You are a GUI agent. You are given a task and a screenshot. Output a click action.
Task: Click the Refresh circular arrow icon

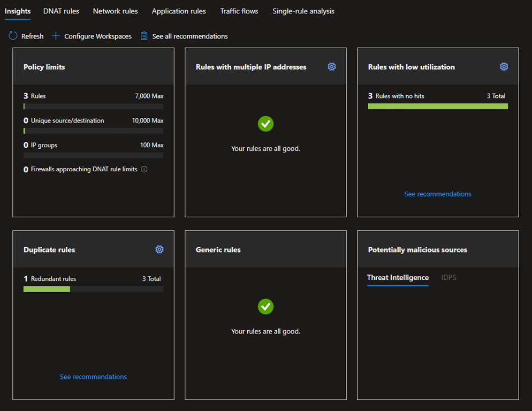coord(13,36)
